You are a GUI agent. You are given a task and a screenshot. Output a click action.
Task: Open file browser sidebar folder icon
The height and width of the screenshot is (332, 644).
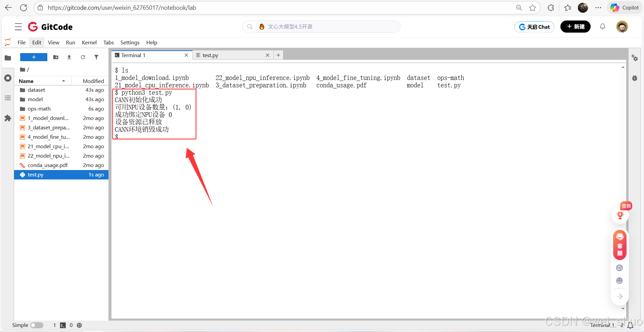(x=8, y=58)
